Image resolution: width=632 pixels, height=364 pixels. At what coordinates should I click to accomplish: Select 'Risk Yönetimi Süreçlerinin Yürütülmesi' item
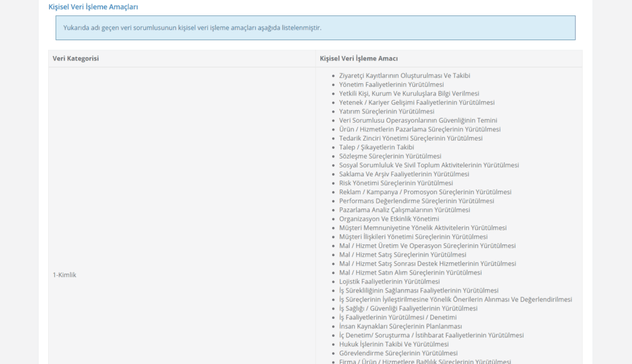tap(396, 183)
